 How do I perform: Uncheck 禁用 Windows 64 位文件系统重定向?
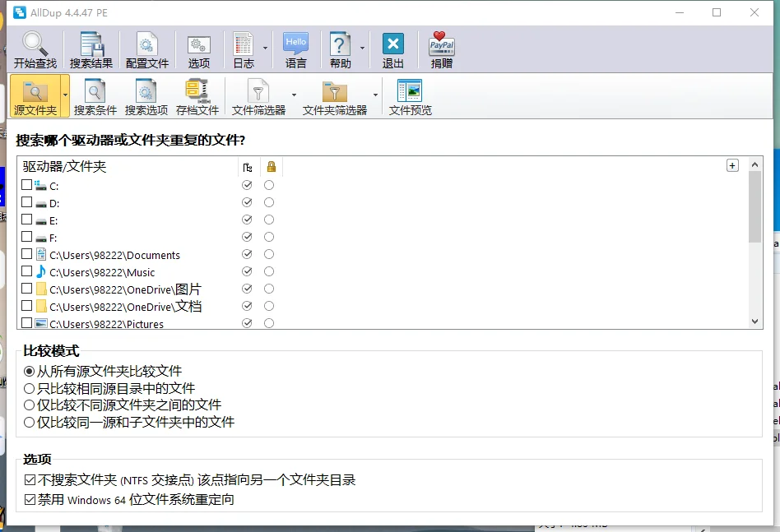click(x=30, y=498)
